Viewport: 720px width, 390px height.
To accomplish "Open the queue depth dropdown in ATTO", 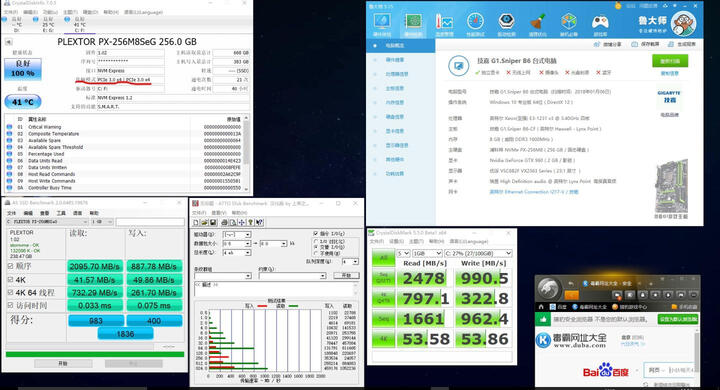I will [350, 261].
